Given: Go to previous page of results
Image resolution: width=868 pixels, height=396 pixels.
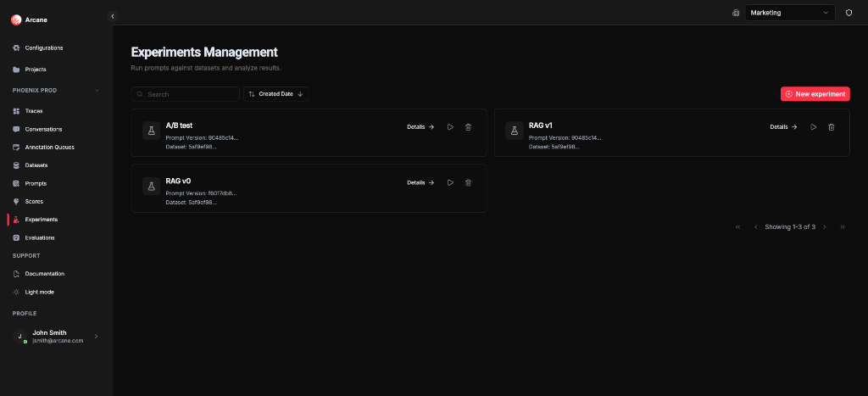Looking at the screenshot, I should pyautogui.click(x=755, y=226).
